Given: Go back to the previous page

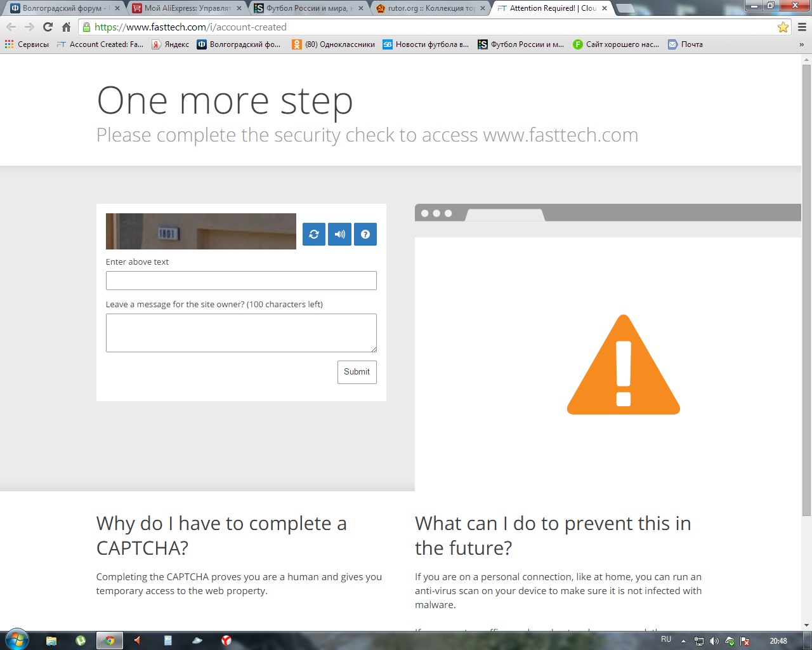Looking at the screenshot, I should point(11,27).
